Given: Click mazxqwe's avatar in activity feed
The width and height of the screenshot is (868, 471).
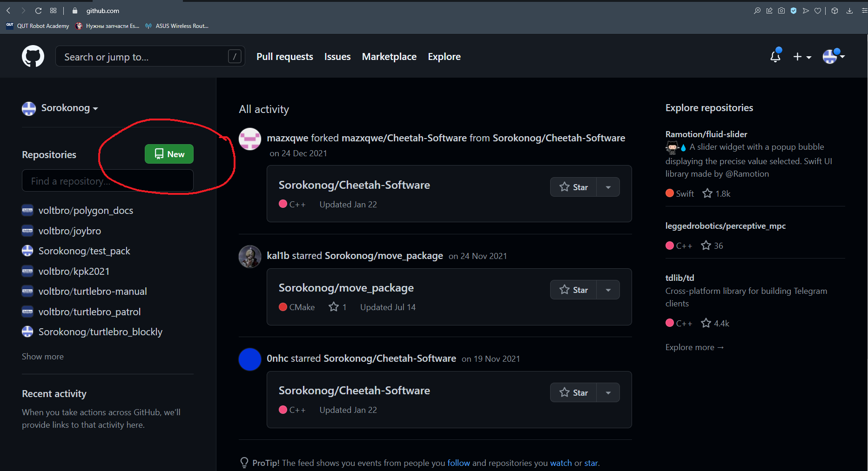Looking at the screenshot, I should (x=250, y=139).
